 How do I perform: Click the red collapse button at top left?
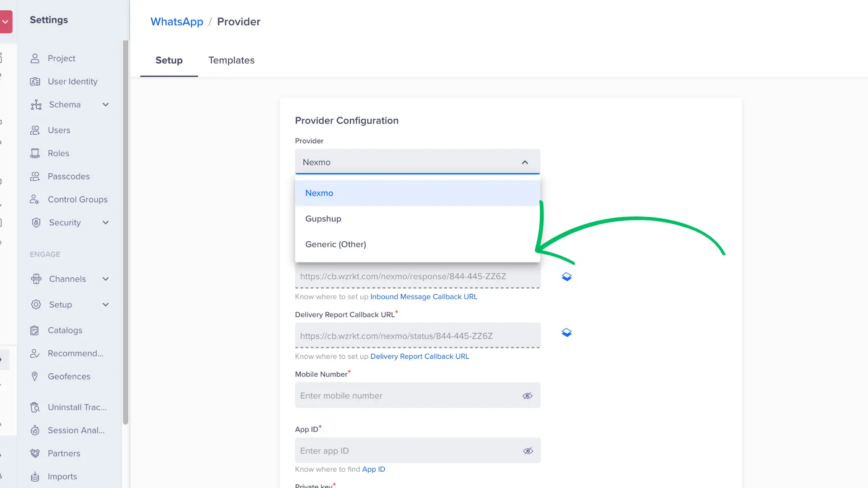point(6,21)
